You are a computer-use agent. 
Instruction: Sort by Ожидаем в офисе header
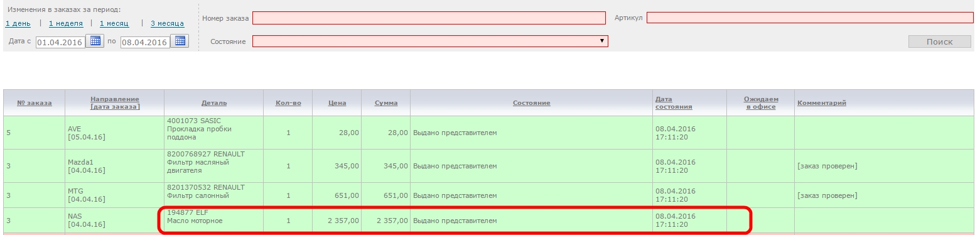[x=761, y=102]
